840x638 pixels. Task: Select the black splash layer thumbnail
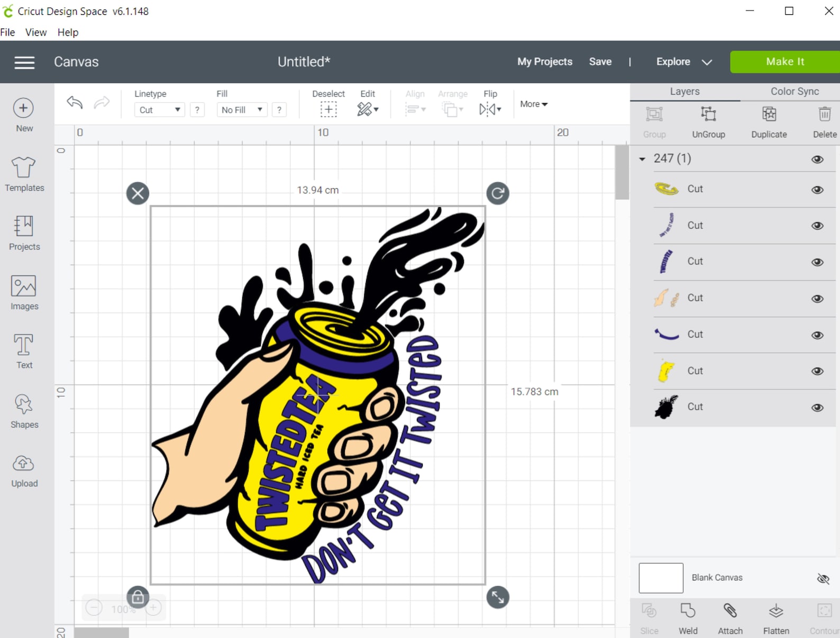666,407
